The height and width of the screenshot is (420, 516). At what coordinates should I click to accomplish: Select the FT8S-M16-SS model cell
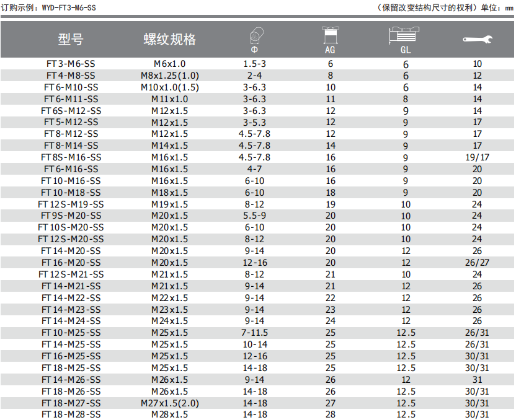coord(71,157)
